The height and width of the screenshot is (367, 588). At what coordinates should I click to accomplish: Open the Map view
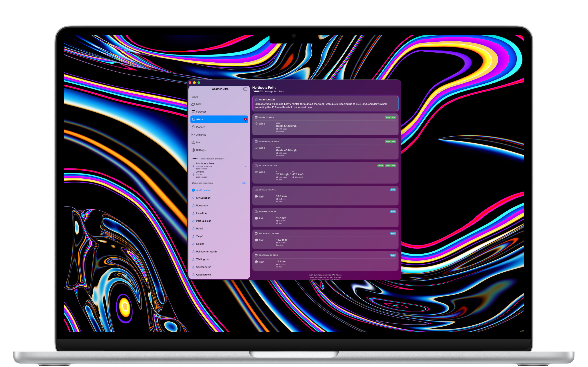click(x=193, y=142)
